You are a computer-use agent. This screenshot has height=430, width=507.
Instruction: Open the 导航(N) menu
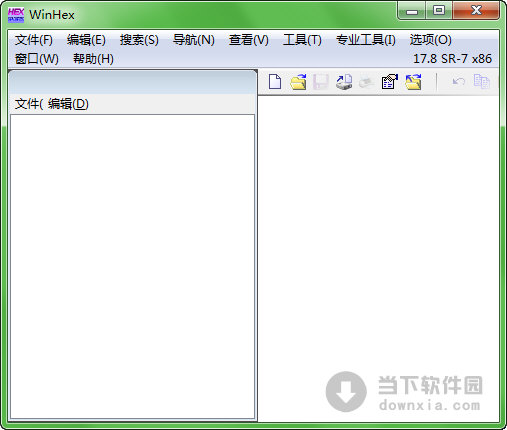tap(194, 40)
